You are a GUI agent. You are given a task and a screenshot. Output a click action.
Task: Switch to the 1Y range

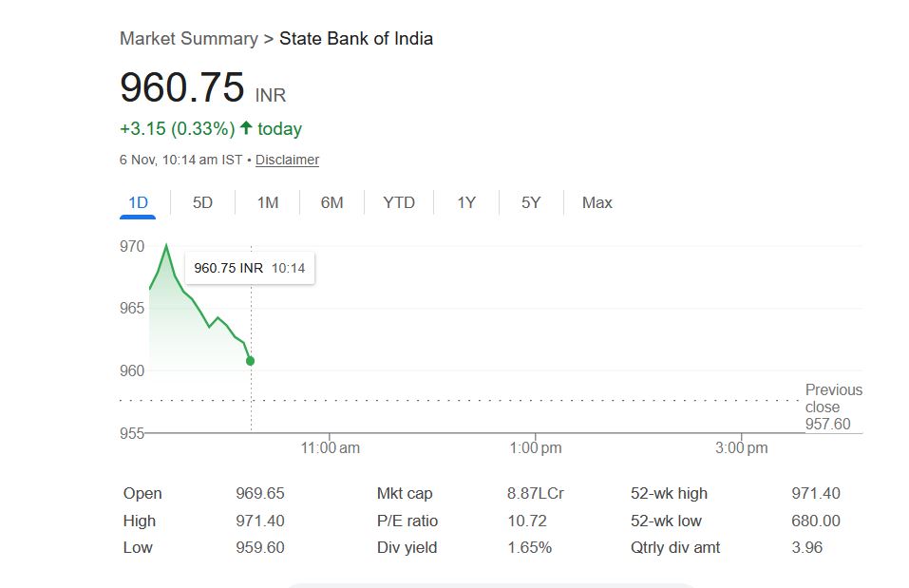[x=465, y=202]
